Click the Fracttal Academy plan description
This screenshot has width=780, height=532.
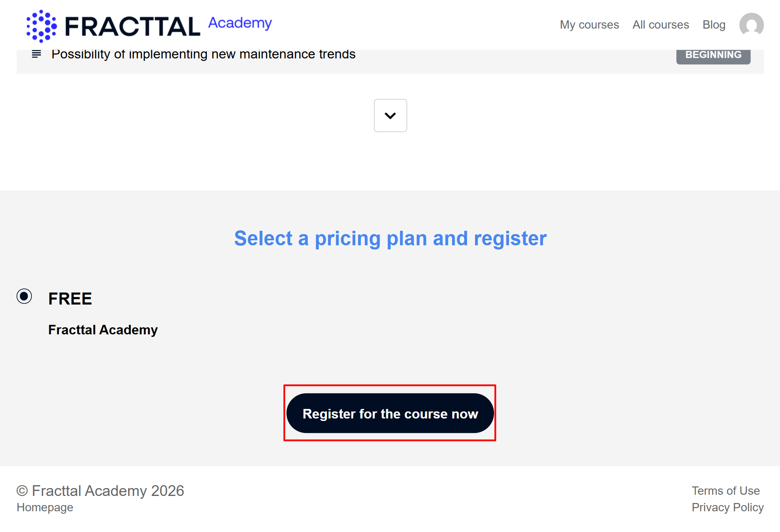(x=103, y=330)
